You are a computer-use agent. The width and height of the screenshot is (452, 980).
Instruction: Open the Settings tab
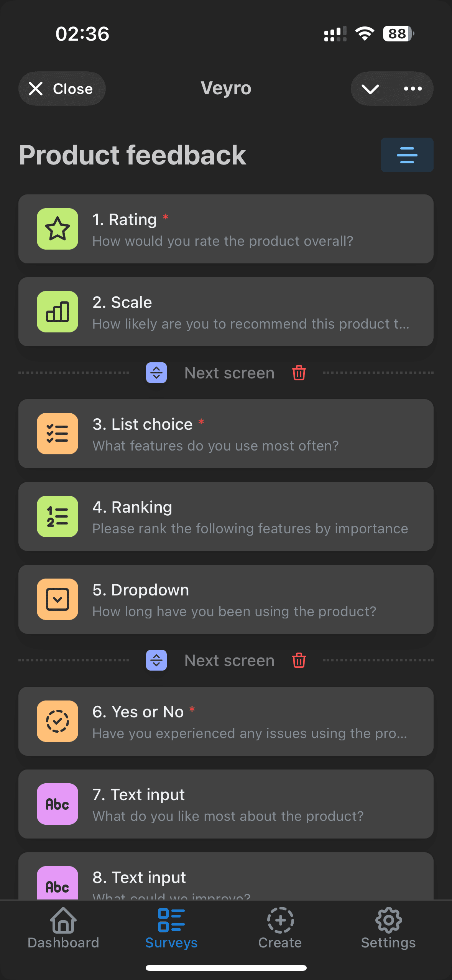pos(388,928)
